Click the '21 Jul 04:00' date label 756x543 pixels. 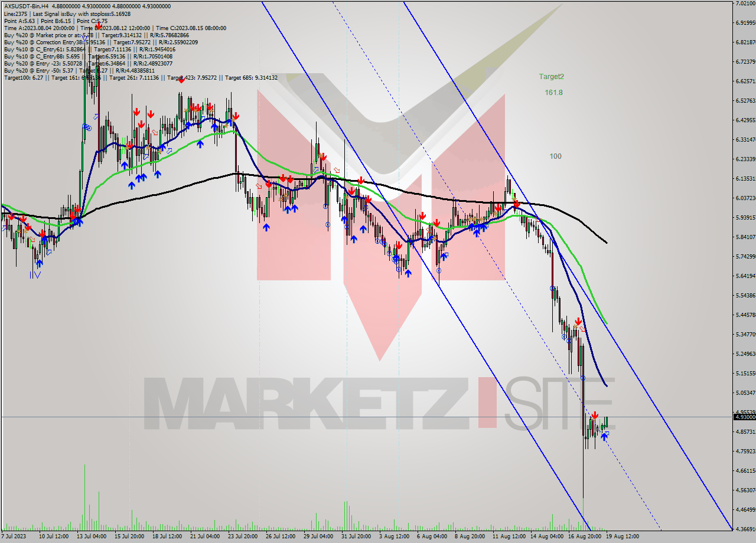[x=204, y=537]
